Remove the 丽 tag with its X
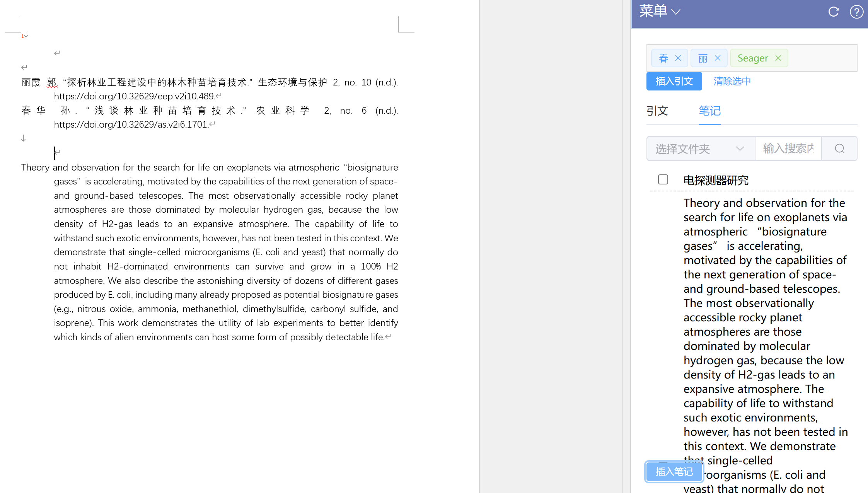868x493 pixels. tap(718, 58)
